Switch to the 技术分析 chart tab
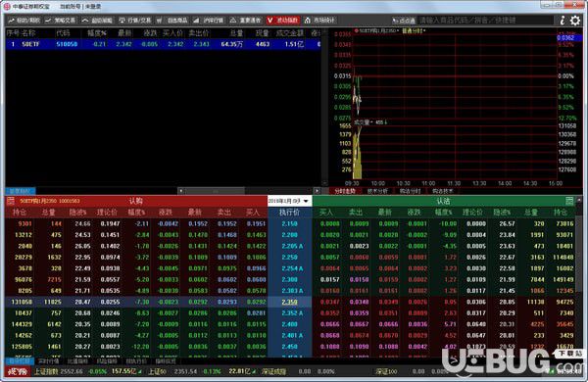This screenshot has width=588, height=382. (x=377, y=191)
